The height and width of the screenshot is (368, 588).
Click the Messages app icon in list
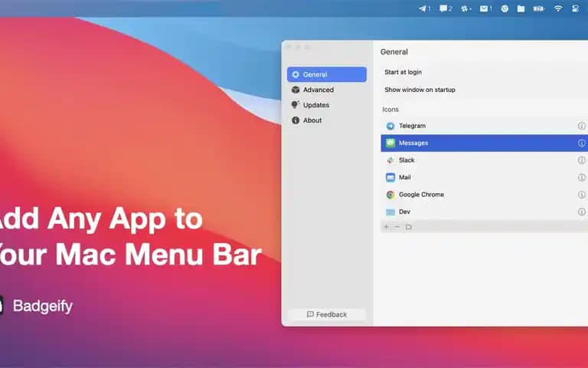390,143
